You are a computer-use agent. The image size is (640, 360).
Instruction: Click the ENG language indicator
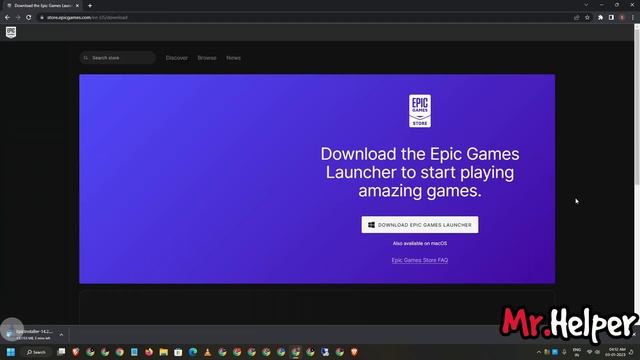[x=577, y=352]
